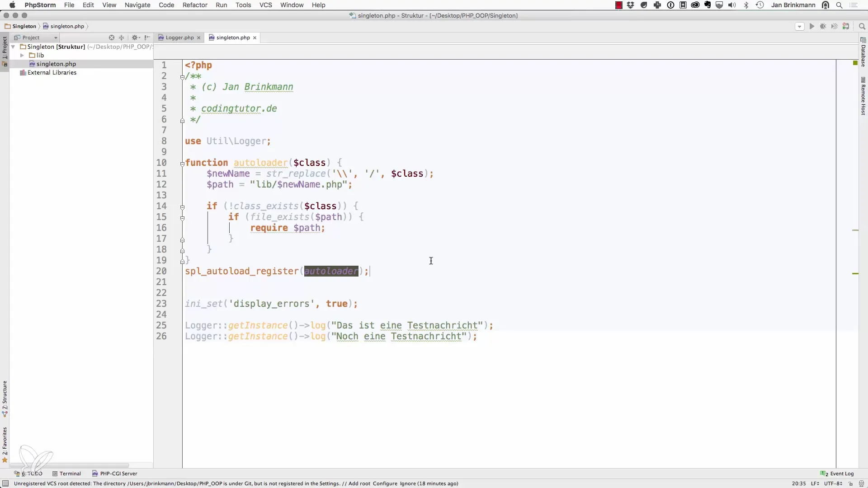Click the Listen for debug connections phone icon
Image resolution: width=868 pixels, height=488 pixels.
click(x=846, y=27)
